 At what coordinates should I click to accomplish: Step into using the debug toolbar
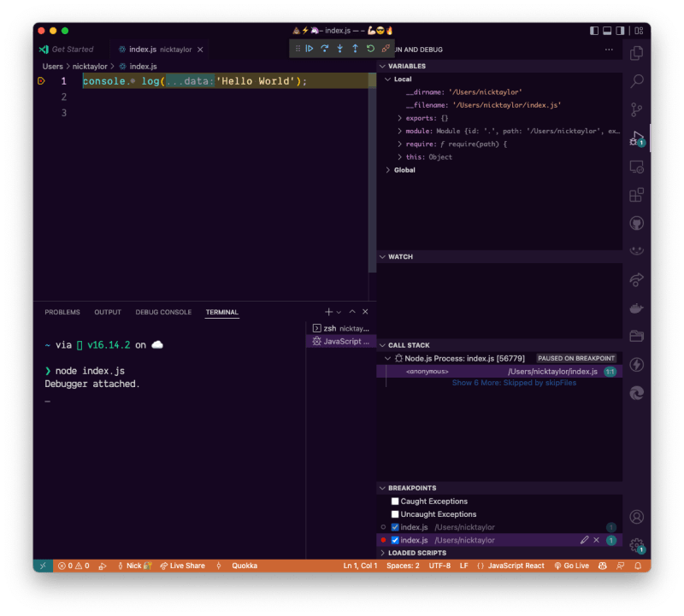pyautogui.click(x=339, y=49)
